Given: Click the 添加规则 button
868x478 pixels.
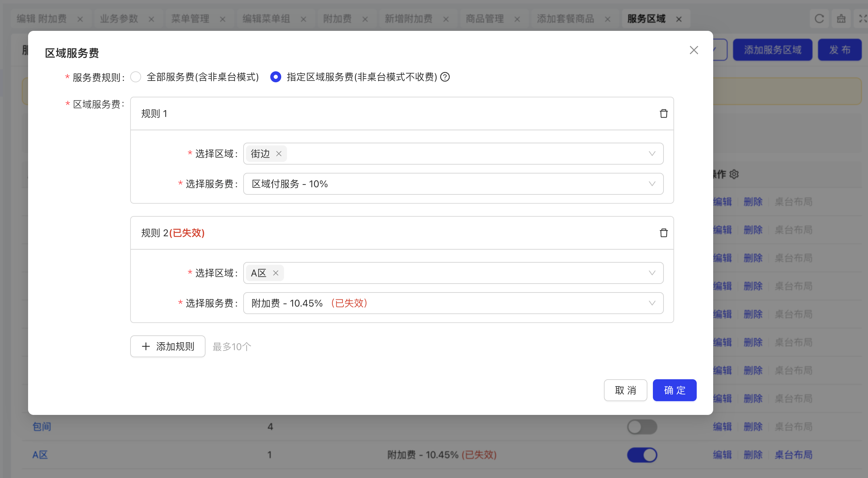Looking at the screenshot, I should (x=168, y=346).
